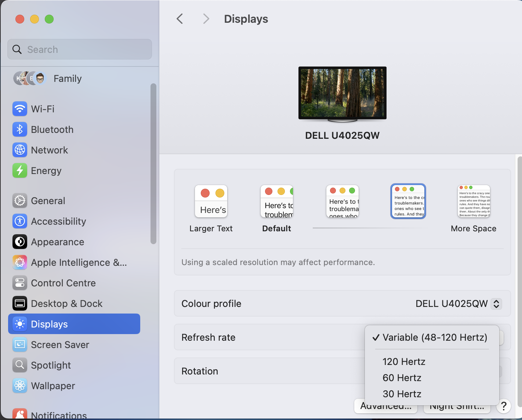This screenshot has height=420, width=522.
Task: Open Wallpaper settings pane
Action: (x=74, y=385)
